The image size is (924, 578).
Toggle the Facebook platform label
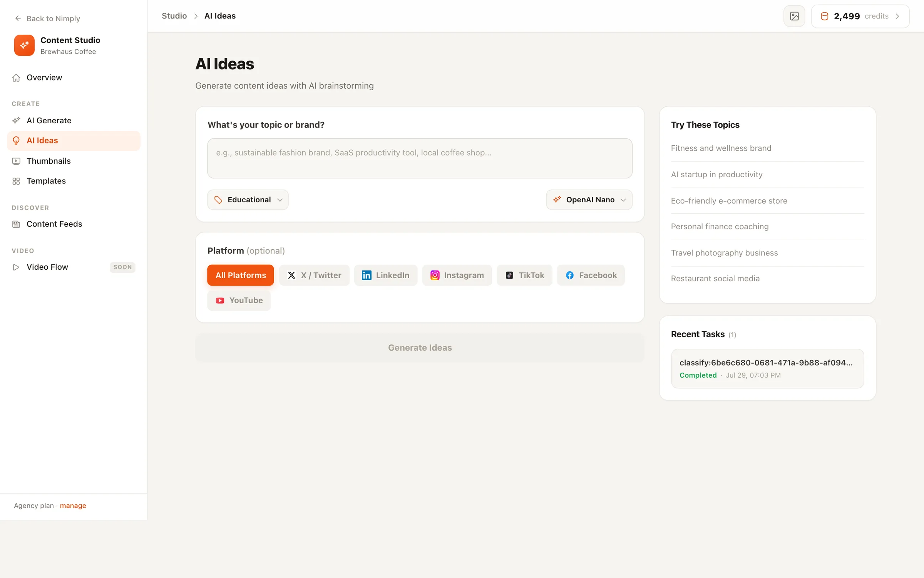(x=598, y=275)
